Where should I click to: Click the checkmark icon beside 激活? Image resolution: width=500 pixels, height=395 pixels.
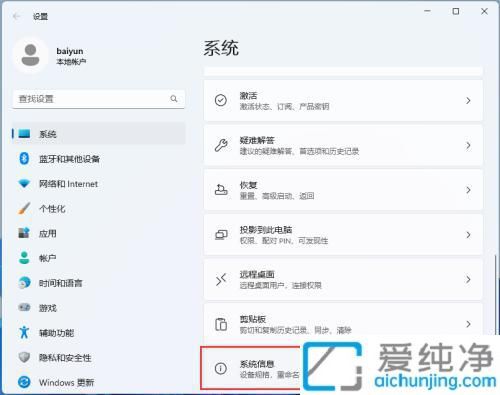point(221,100)
